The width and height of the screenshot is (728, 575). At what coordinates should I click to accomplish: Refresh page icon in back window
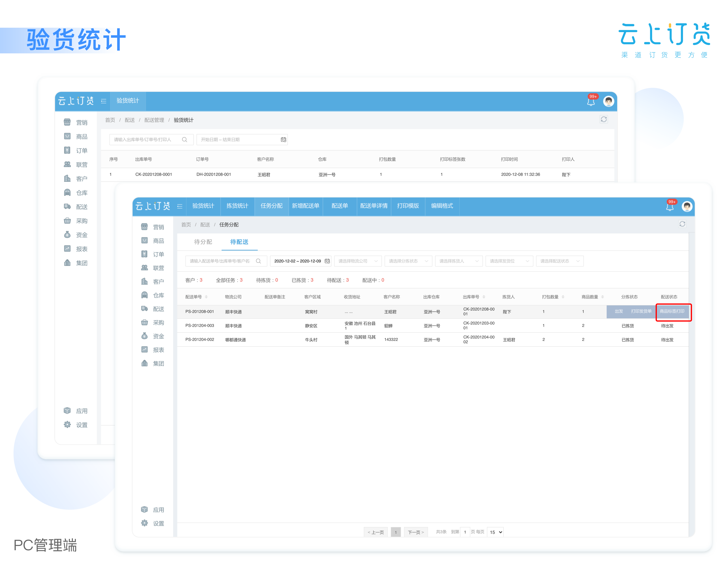point(603,119)
